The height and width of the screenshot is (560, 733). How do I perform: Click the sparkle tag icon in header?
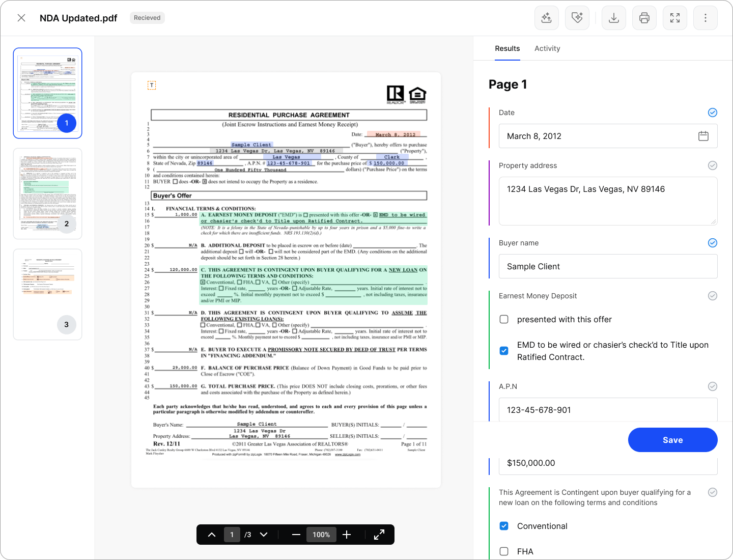(x=577, y=18)
